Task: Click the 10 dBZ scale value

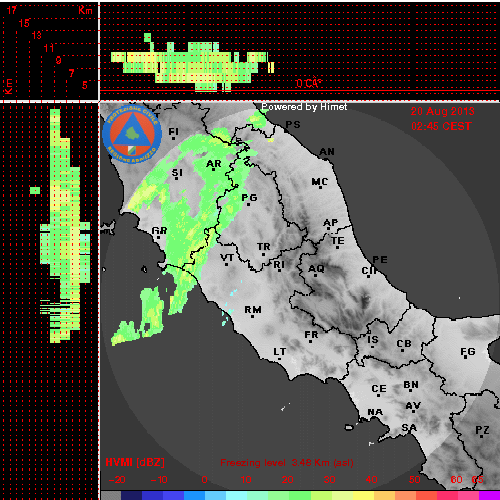Action: click(246, 480)
